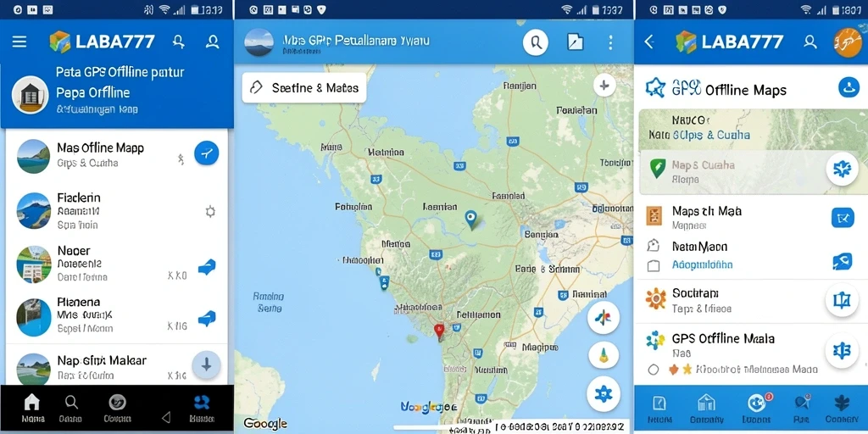Tap the back triangle in left bottom bar
This screenshot has height=434, width=868.
click(x=165, y=417)
